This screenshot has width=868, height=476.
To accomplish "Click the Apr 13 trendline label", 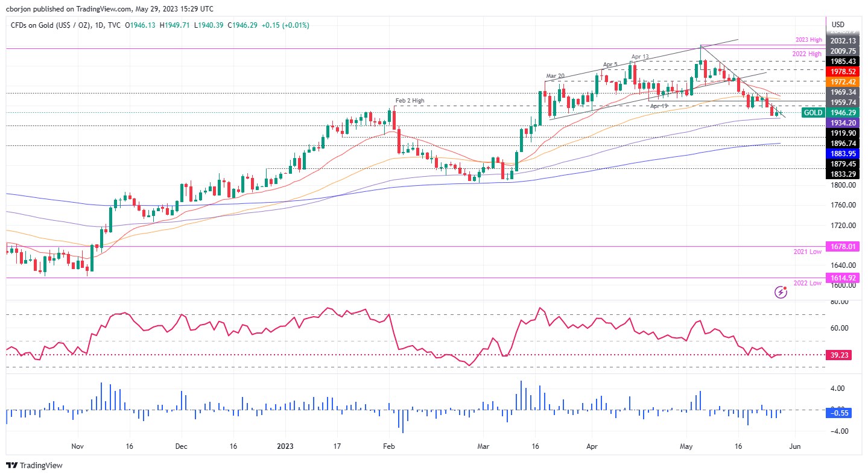I will pos(639,57).
